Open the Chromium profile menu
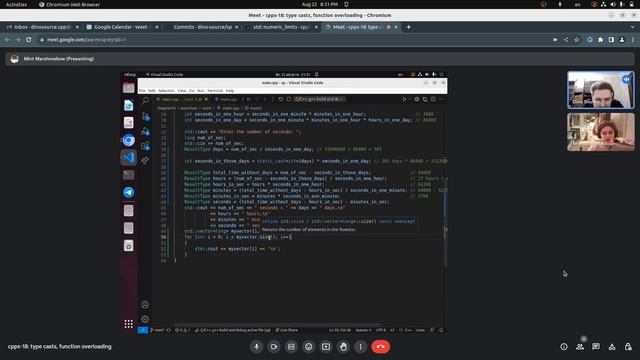Screen dimensions: 640x360 click(622, 40)
